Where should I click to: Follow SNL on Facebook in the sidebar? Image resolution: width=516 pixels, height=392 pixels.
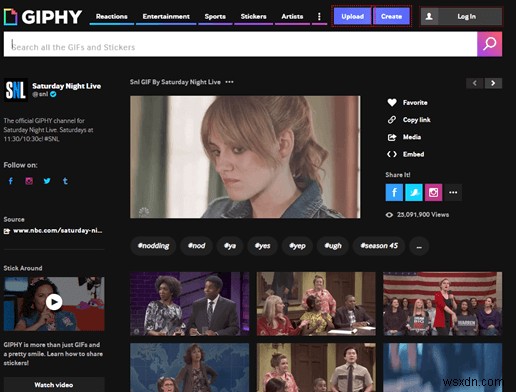11,181
